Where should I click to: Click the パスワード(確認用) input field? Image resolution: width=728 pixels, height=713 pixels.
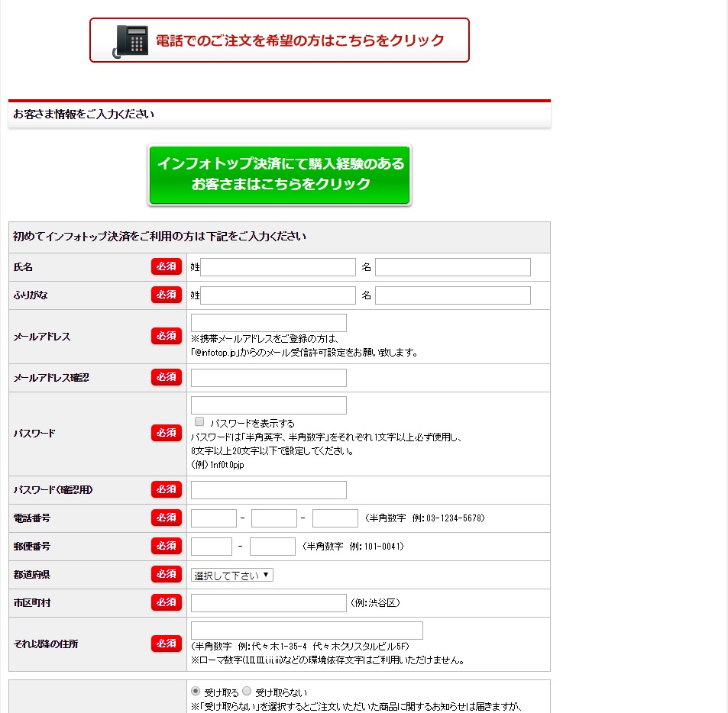click(268, 490)
